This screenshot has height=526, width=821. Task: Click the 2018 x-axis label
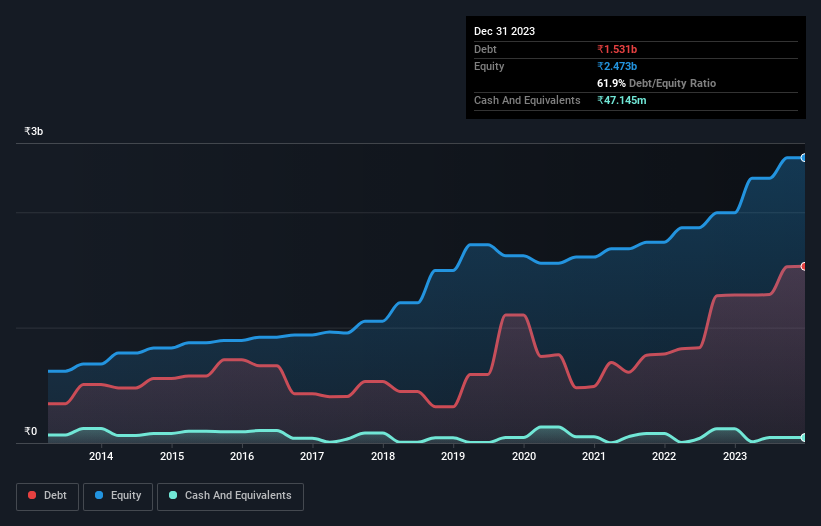(383, 456)
